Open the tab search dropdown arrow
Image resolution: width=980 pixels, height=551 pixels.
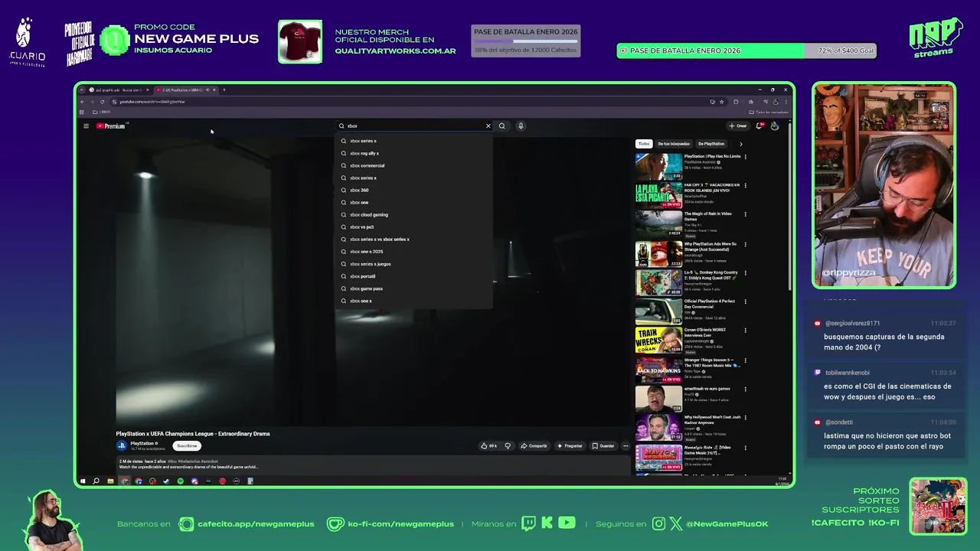[x=81, y=90]
